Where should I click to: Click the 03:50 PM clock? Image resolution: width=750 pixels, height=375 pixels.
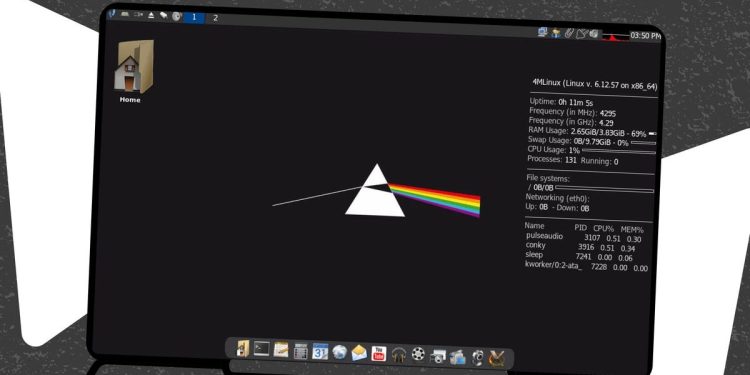click(x=646, y=36)
